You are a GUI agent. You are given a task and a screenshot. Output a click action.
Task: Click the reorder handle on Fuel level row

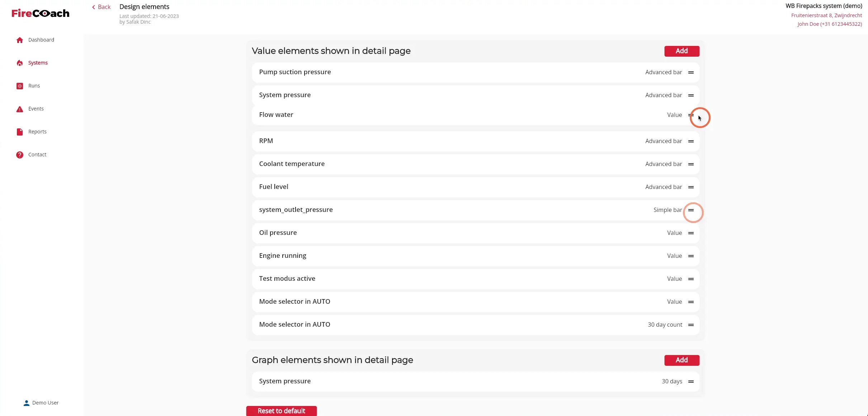pyautogui.click(x=691, y=187)
